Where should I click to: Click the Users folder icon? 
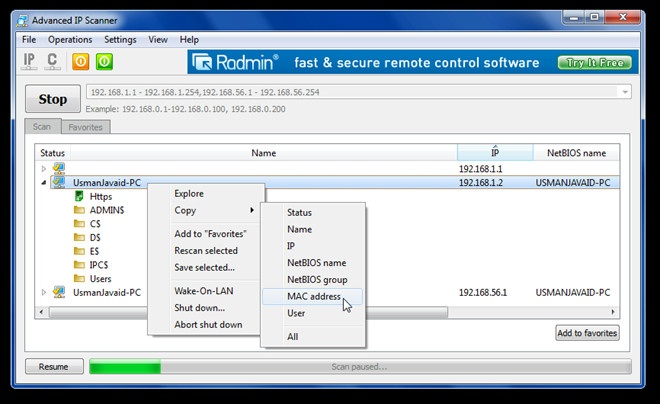79,278
